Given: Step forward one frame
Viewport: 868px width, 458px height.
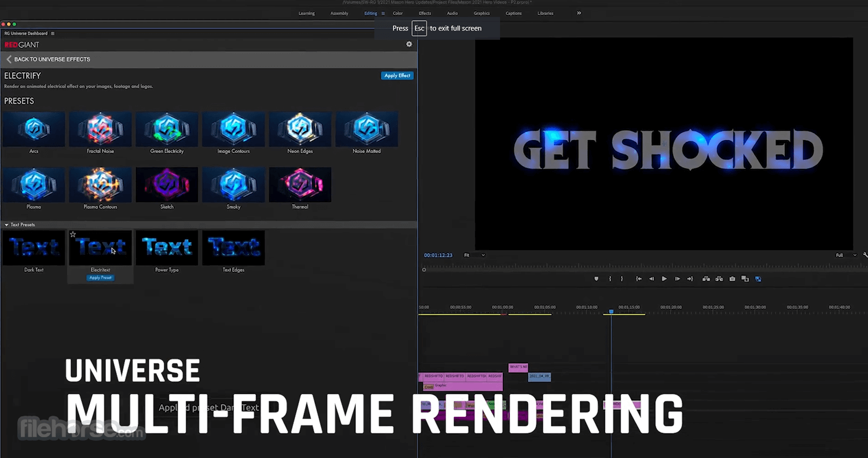Looking at the screenshot, I should [x=677, y=279].
